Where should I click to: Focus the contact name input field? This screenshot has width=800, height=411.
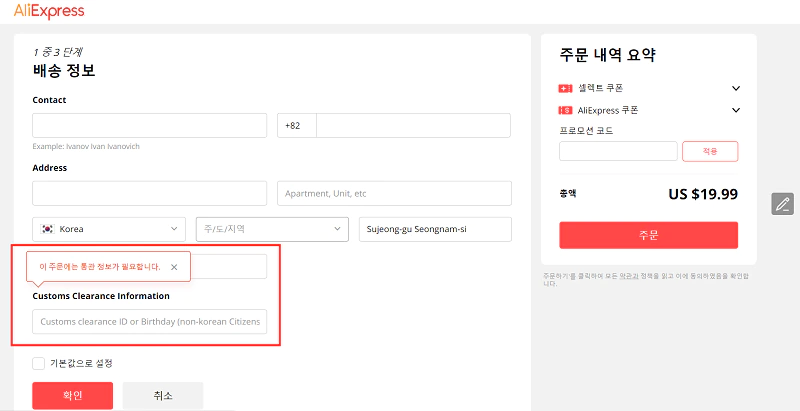(149, 125)
